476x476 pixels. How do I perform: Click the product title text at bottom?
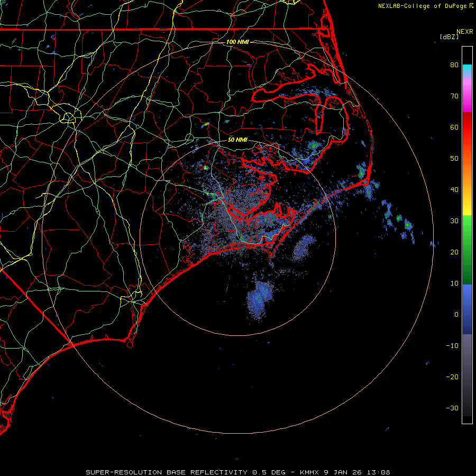click(x=237, y=472)
